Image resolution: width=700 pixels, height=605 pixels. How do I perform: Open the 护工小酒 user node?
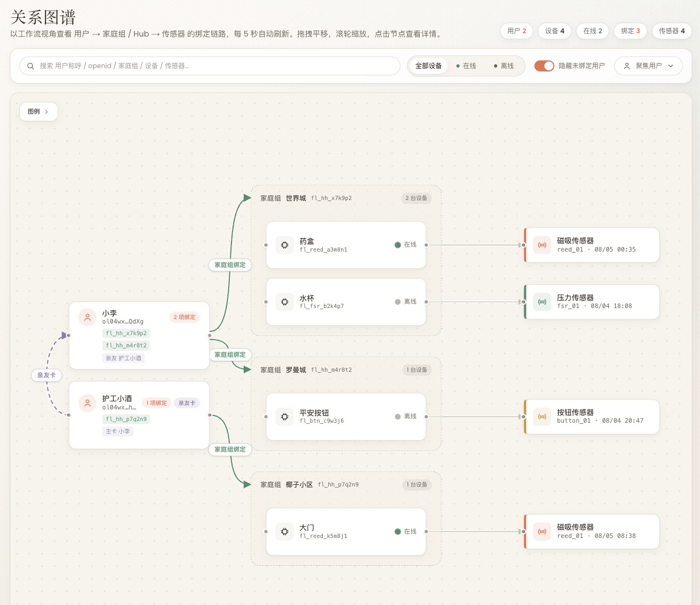[x=139, y=415]
